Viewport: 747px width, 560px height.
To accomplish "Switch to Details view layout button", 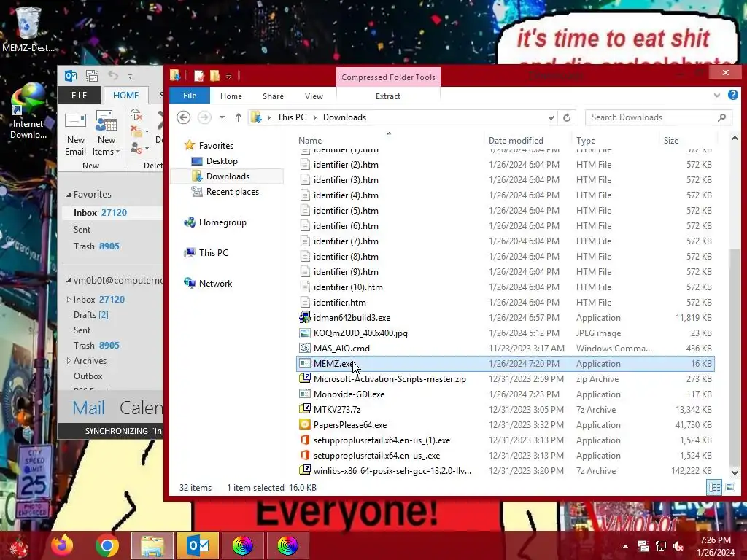I will tap(714, 487).
